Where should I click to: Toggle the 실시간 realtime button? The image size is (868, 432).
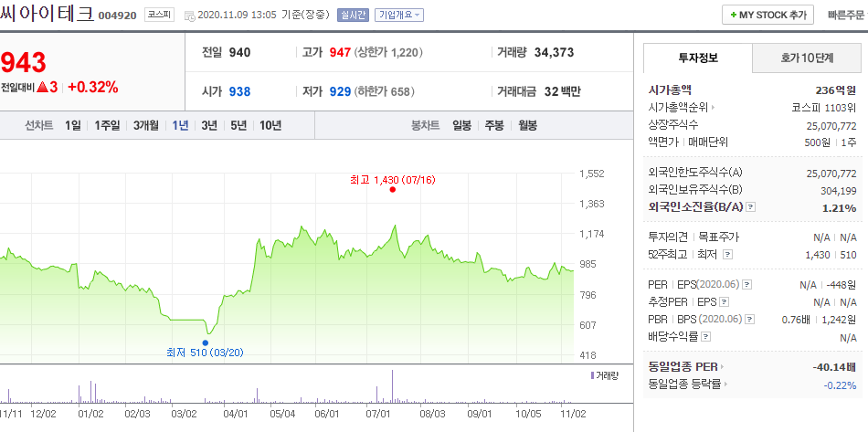pos(354,15)
